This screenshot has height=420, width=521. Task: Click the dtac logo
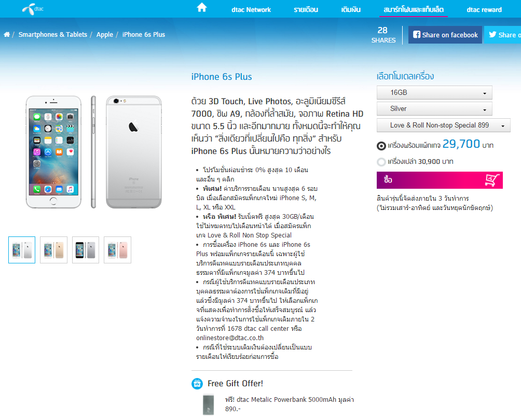(x=33, y=9)
